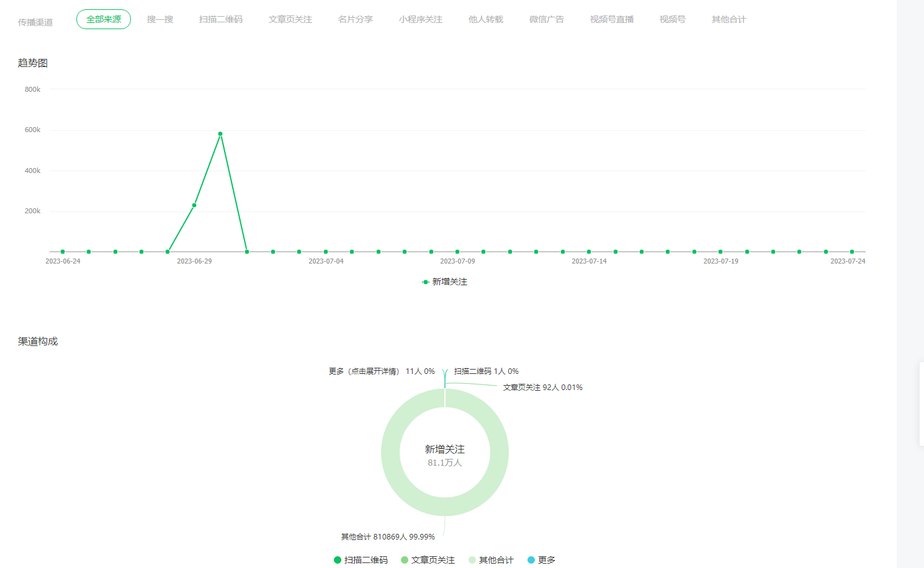Click the 趋势图 section heading
Image resolution: width=924 pixels, height=568 pixels.
33,63
